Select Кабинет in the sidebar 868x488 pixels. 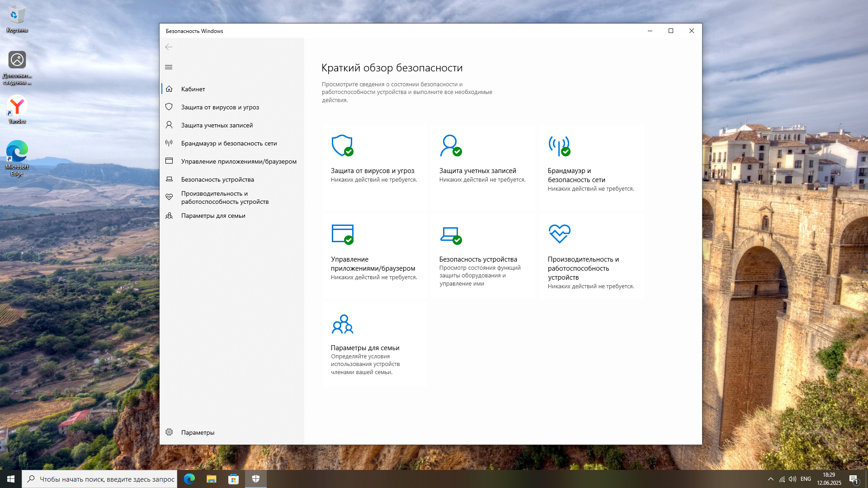193,89
